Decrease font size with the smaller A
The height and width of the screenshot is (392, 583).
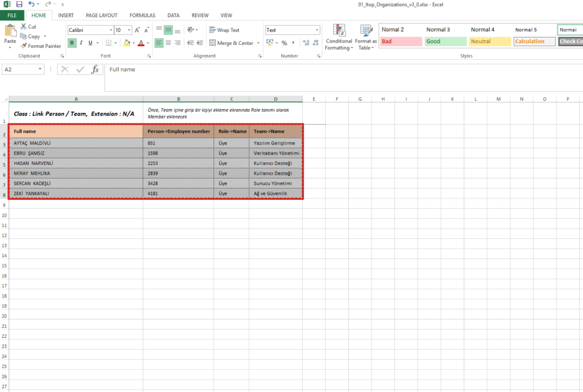coord(146,30)
